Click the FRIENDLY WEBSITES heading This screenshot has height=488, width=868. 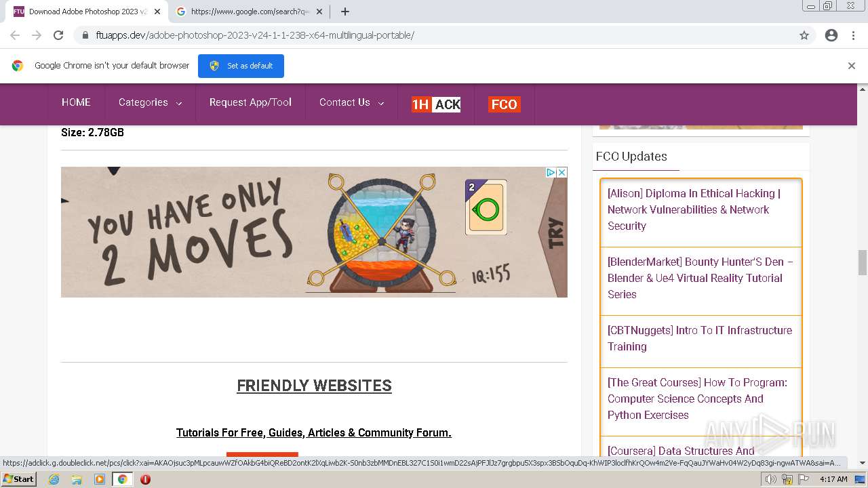coord(314,386)
